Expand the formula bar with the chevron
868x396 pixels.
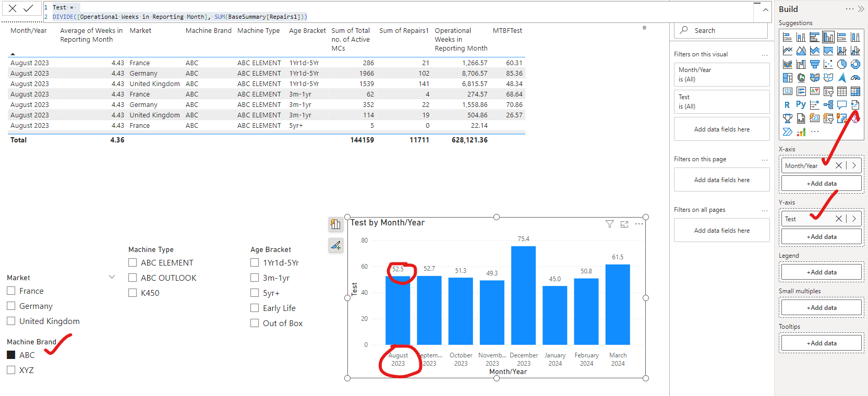pos(765,10)
